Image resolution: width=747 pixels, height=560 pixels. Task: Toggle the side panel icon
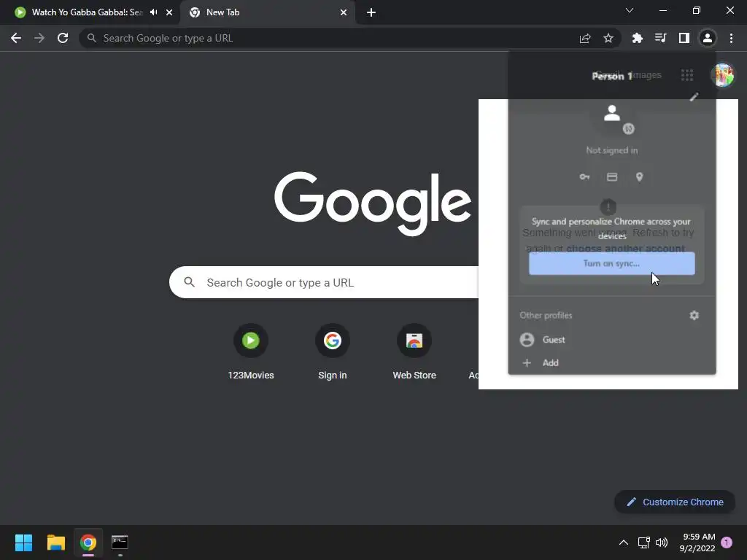pyautogui.click(x=684, y=38)
